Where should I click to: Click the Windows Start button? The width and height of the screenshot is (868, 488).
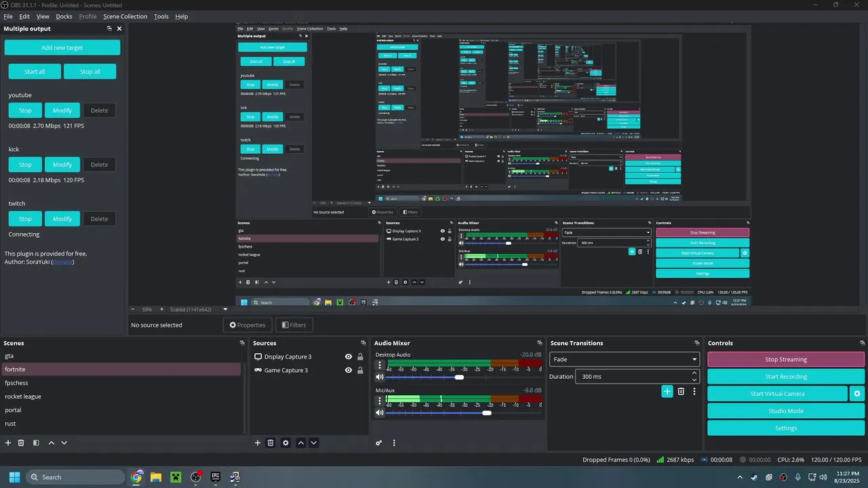[14, 477]
